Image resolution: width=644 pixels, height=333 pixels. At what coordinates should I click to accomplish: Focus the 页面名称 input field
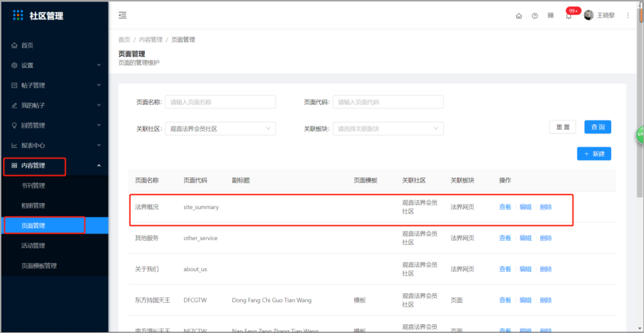point(220,102)
